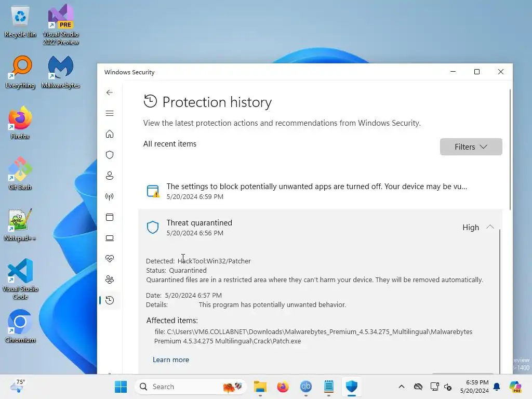Maximize the Windows Security window
The image size is (532, 399).
(477, 72)
